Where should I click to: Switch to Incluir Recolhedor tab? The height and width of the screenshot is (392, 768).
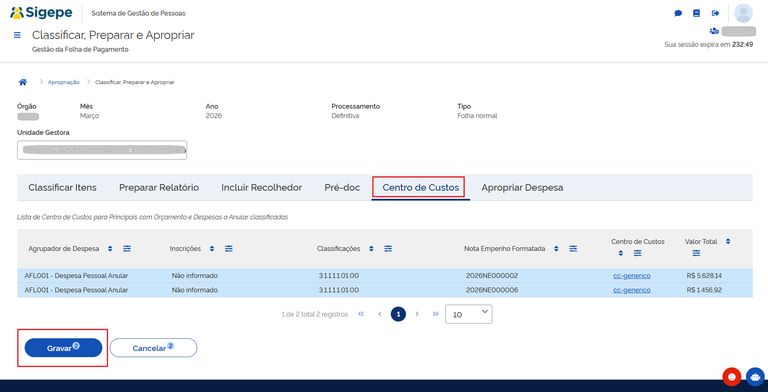pyautogui.click(x=262, y=188)
